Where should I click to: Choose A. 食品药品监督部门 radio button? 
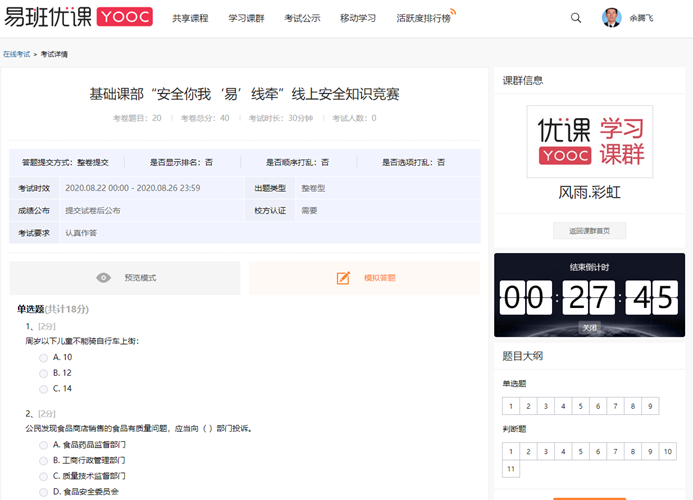pyautogui.click(x=43, y=444)
